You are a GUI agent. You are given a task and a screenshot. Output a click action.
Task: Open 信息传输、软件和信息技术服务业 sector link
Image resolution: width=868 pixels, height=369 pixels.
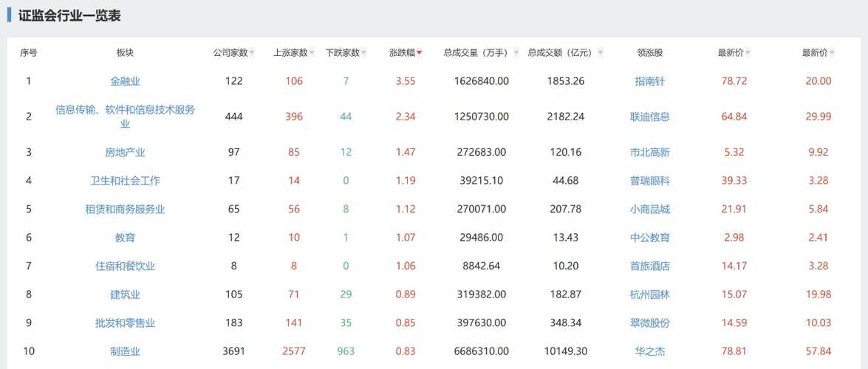tap(125, 117)
